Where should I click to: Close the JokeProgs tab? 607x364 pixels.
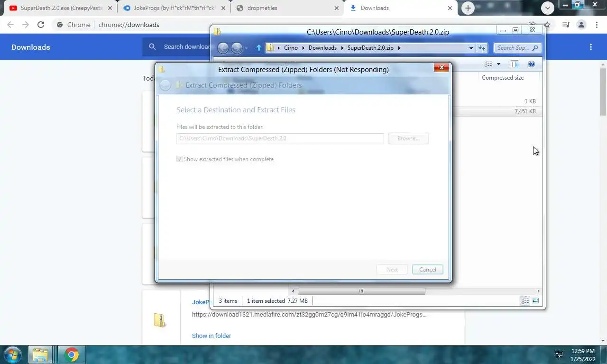tap(223, 8)
